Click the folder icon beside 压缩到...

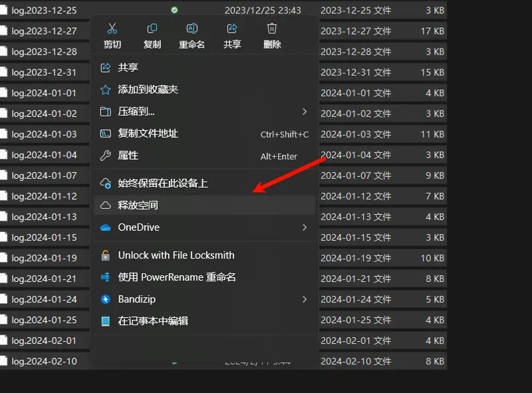[x=106, y=112]
